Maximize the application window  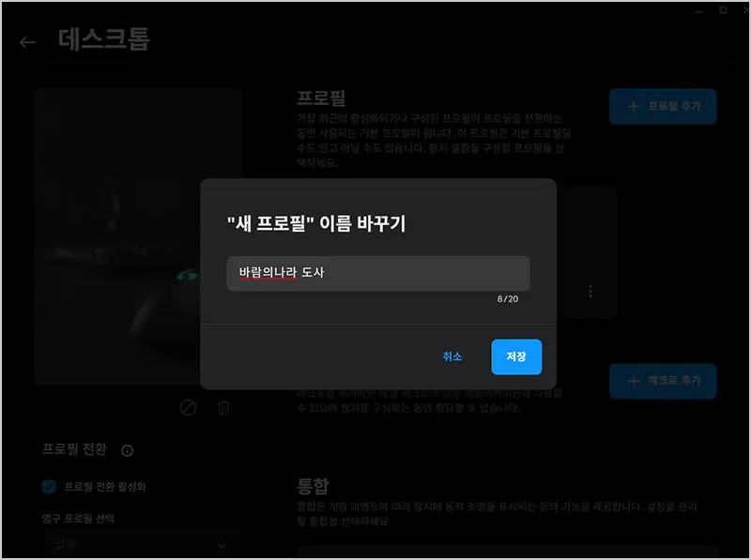click(723, 9)
